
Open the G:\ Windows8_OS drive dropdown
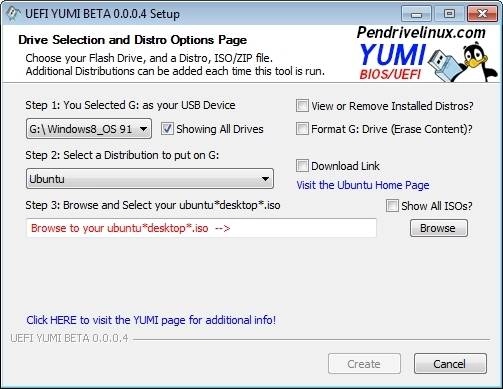[x=89, y=129]
